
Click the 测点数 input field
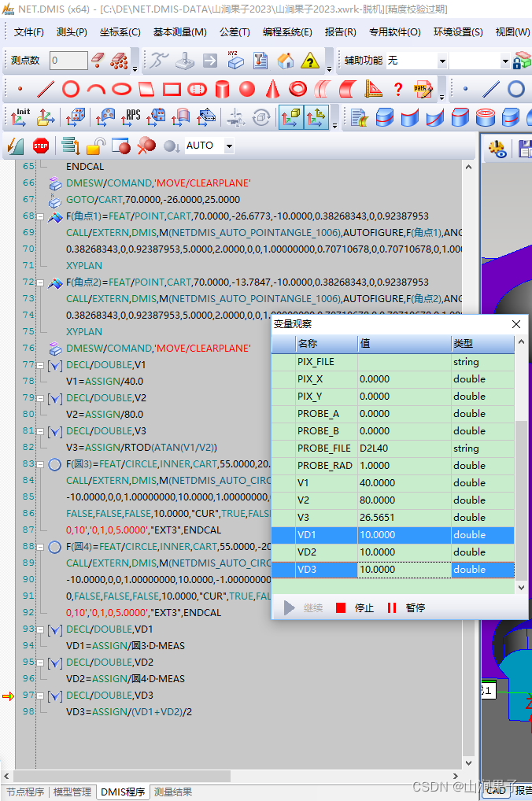point(68,61)
